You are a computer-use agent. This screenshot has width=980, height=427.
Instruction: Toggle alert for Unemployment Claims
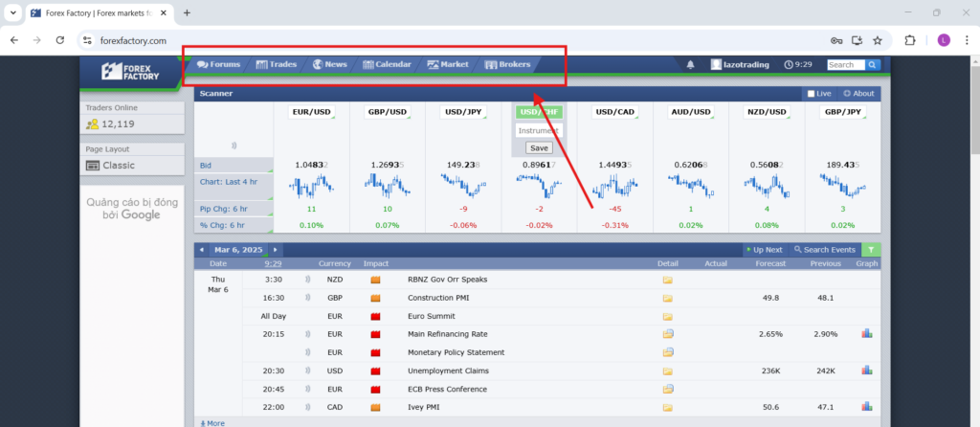[307, 371]
